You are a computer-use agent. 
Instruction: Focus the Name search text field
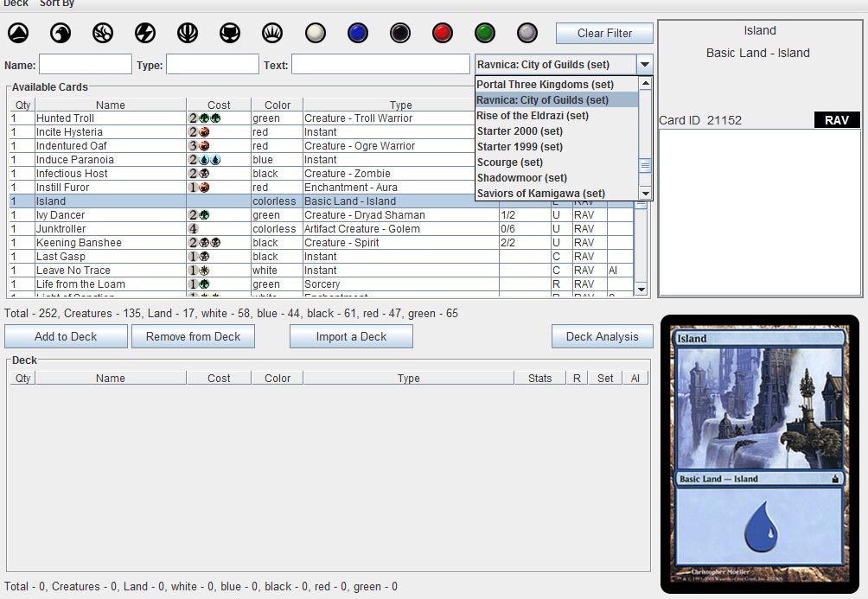86,65
